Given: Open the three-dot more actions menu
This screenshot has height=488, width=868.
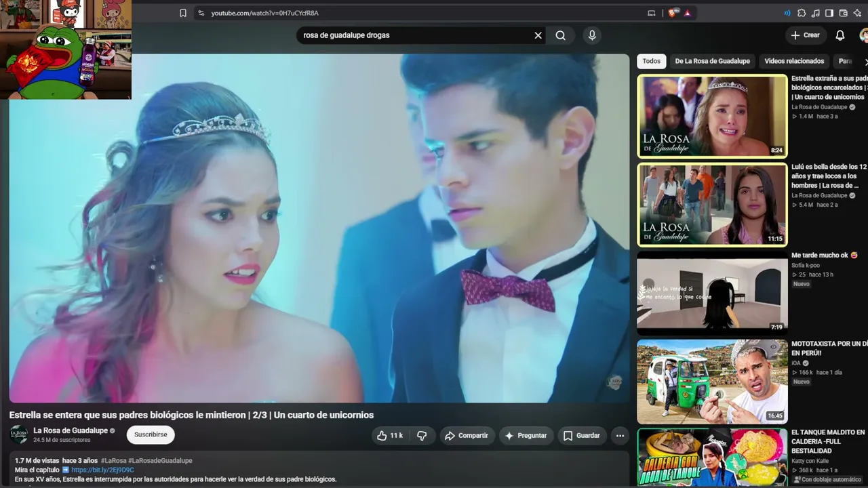Looking at the screenshot, I should tap(620, 436).
